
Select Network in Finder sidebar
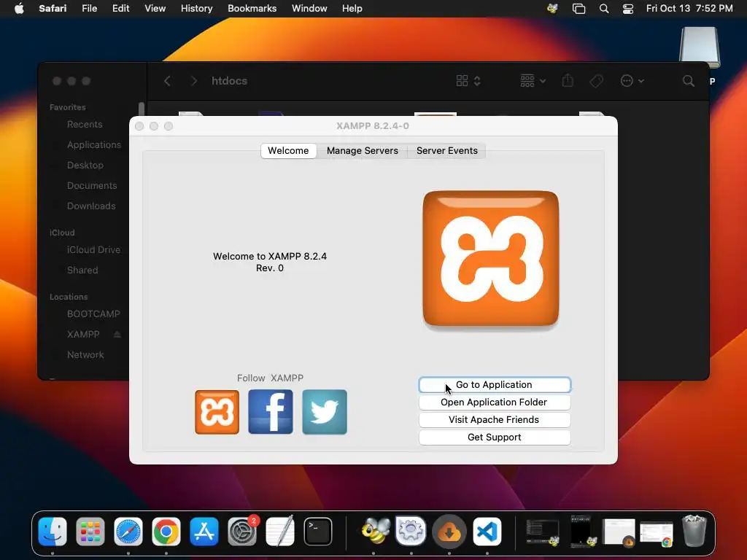pyautogui.click(x=85, y=355)
